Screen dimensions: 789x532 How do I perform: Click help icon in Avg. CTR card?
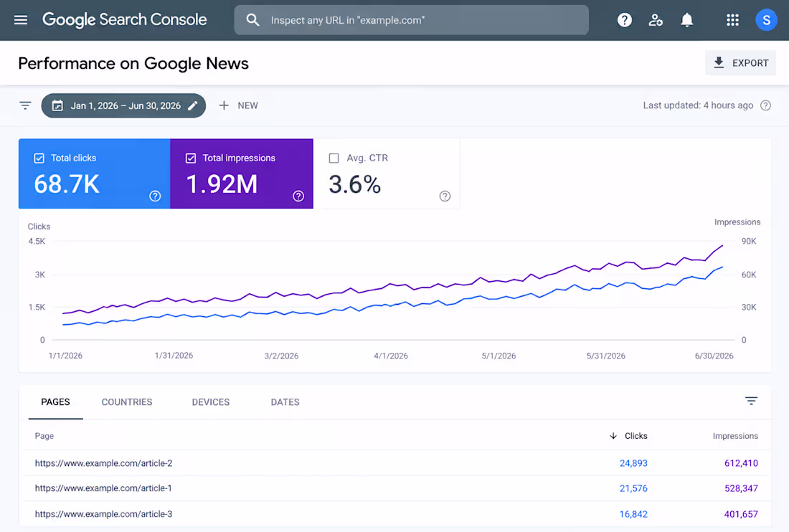(445, 196)
